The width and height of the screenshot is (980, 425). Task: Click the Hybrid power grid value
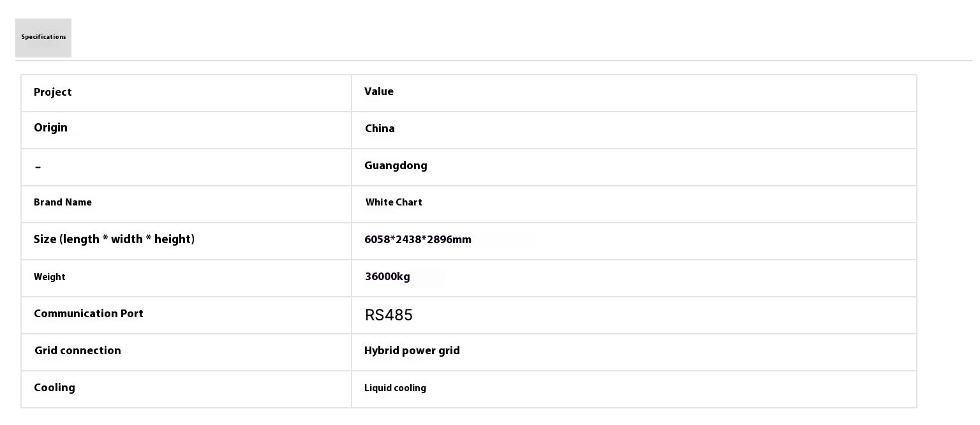pyautogui.click(x=412, y=351)
